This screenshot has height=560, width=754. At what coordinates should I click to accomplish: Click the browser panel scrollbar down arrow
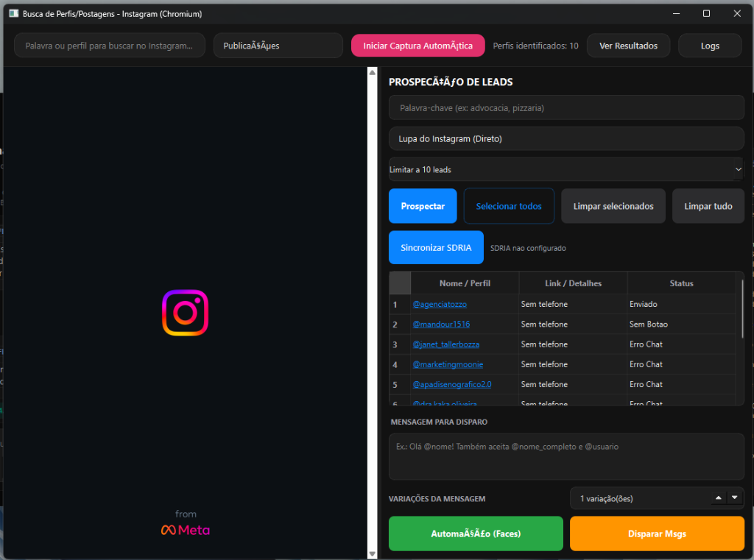372,554
